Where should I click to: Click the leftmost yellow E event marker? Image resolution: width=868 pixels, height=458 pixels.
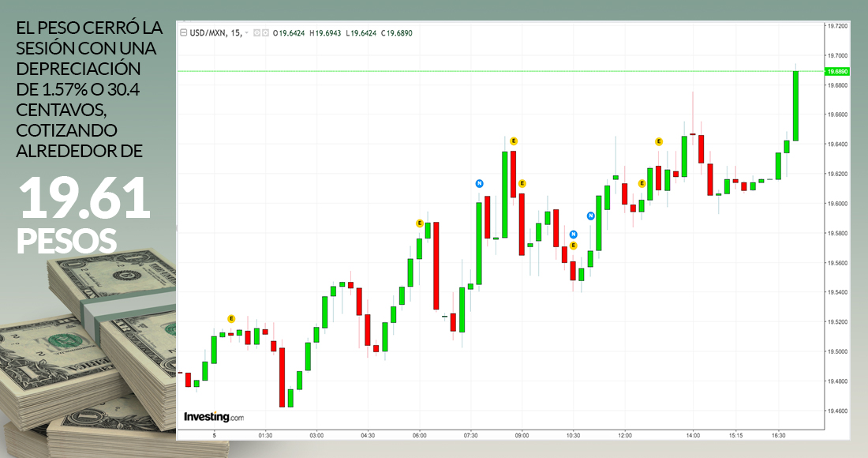(231, 318)
